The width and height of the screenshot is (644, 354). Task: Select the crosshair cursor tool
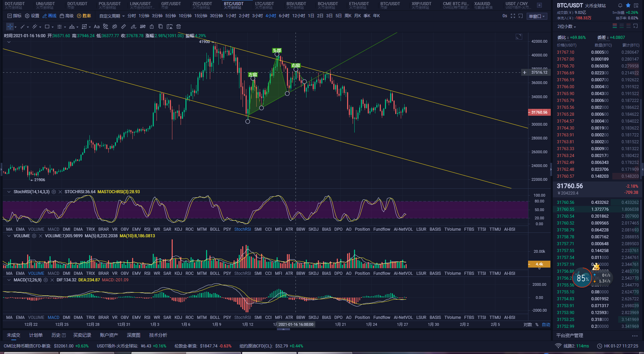10,27
